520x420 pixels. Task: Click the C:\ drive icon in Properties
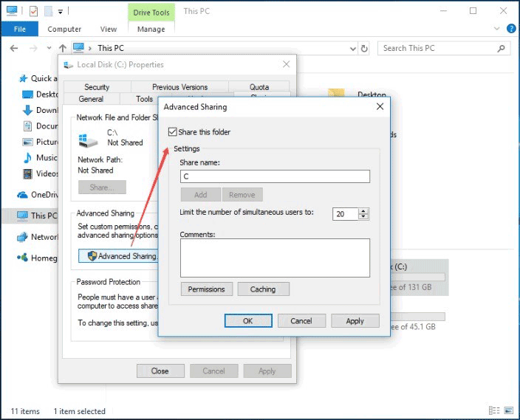click(88, 140)
